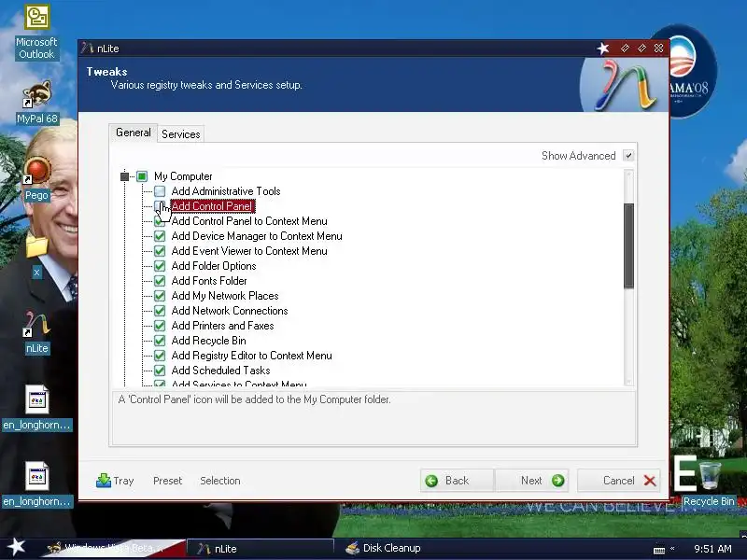Select the Add Control Panel to Context Menu label

click(249, 221)
